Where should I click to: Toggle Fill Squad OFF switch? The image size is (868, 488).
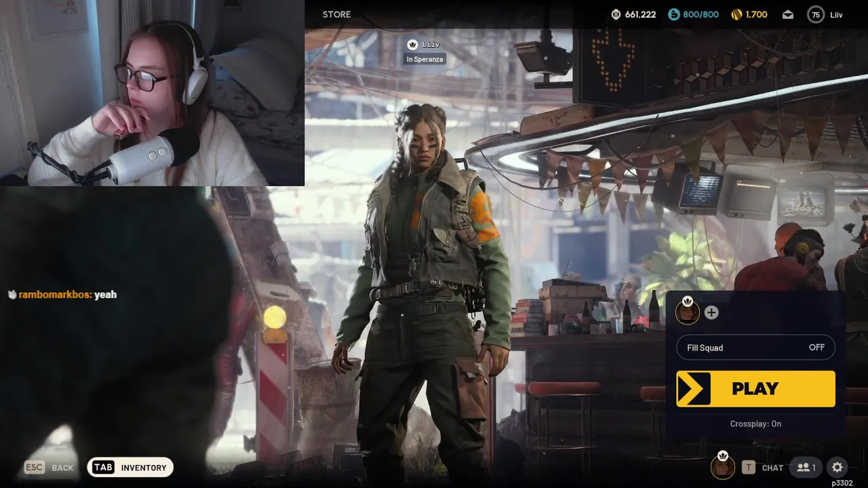click(x=755, y=348)
